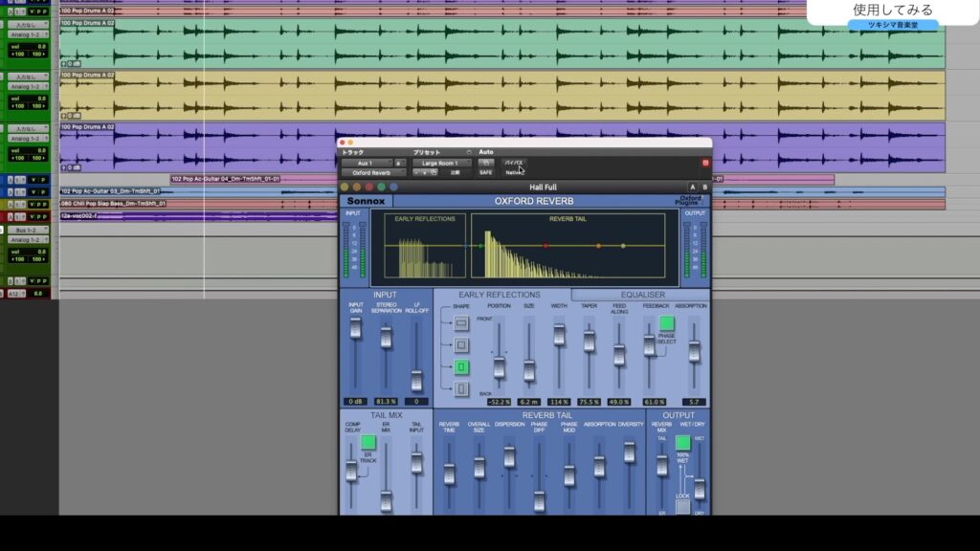Click the preset previous/next buttons
Viewport: 980px width, 551px height.
click(420, 172)
